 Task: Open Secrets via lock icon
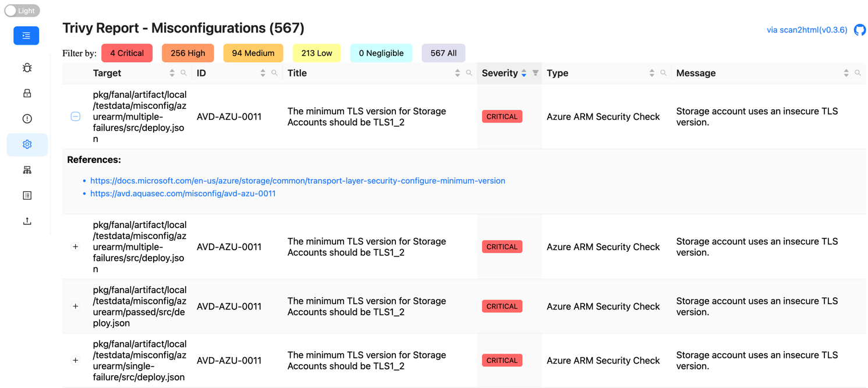point(27,93)
